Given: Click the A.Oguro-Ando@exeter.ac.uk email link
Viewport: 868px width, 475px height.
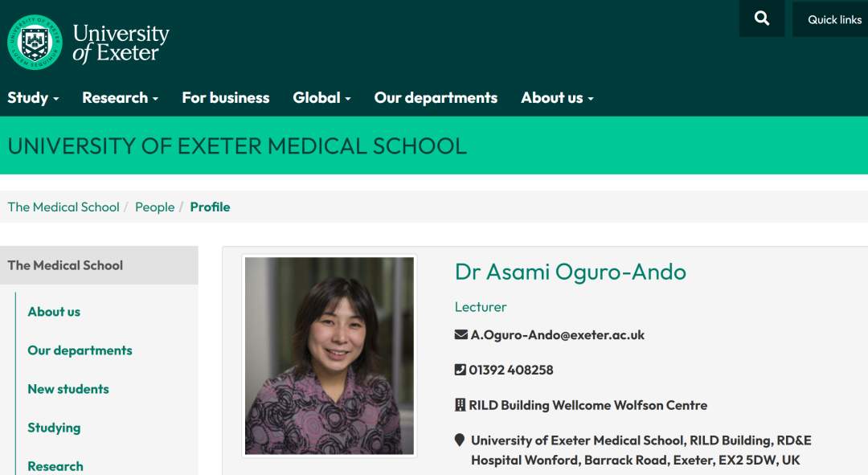Looking at the screenshot, I should click(558, 334).
